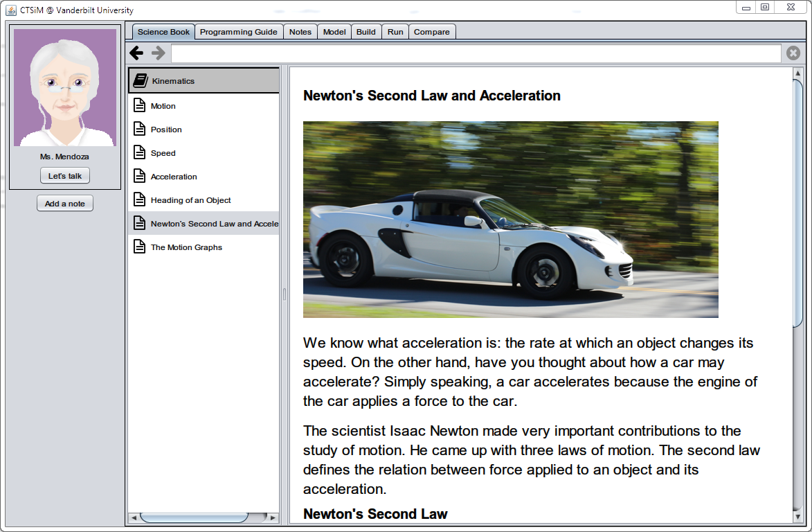This screenshot has height=532, width=812.
Task: Open the Compare tab
Action: click(x=432, y=32)
